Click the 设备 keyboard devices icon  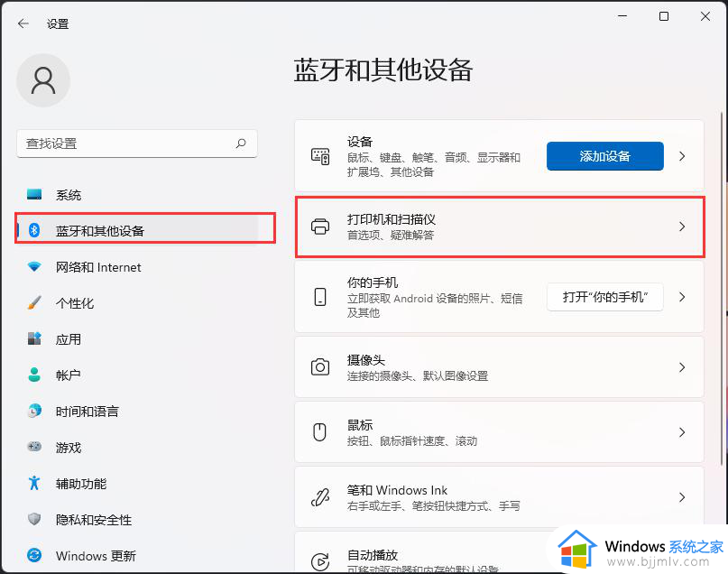[320, 156]
